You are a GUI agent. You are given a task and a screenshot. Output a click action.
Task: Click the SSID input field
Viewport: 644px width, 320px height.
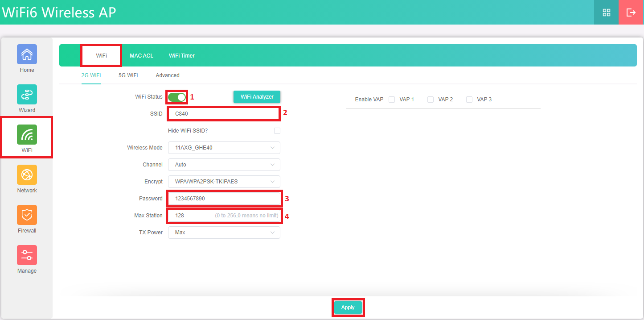[x=224, y=114]
